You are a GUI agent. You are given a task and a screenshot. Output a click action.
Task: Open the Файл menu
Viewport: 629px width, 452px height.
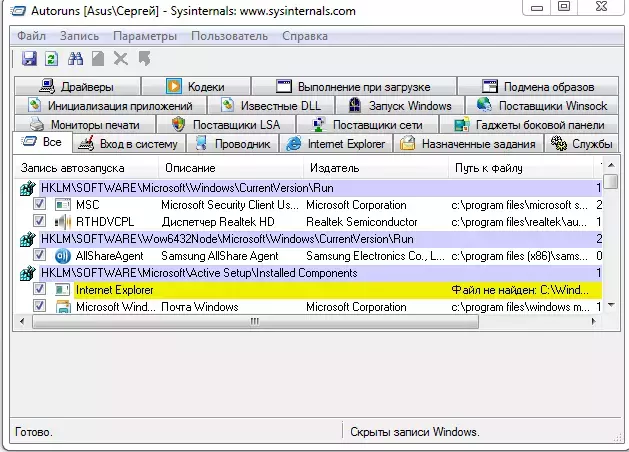31,36
